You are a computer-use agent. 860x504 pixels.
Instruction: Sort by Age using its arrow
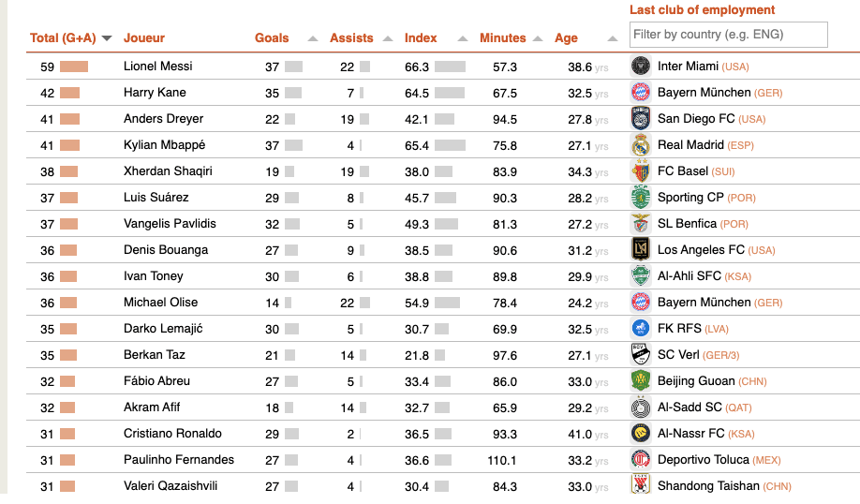[613, 38]
